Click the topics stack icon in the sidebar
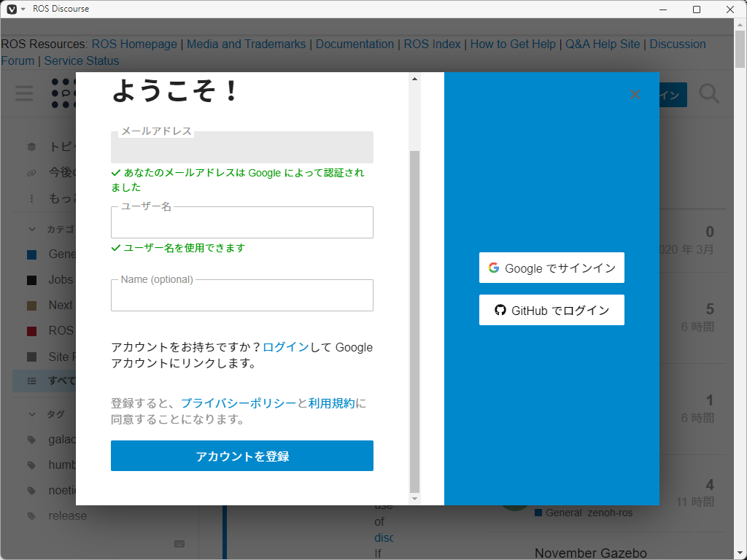Image resolution: width=747 pixels, height=560 pixels. (31, 147)
